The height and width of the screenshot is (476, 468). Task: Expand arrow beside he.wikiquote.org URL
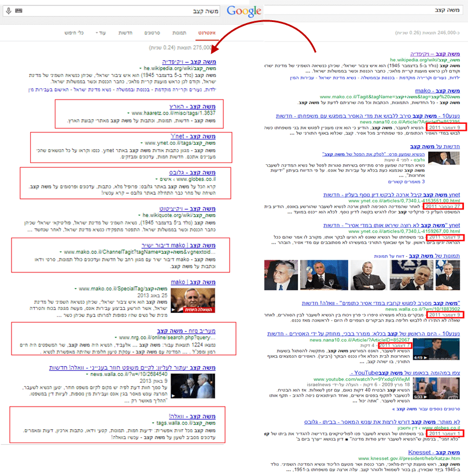[139, 215]
